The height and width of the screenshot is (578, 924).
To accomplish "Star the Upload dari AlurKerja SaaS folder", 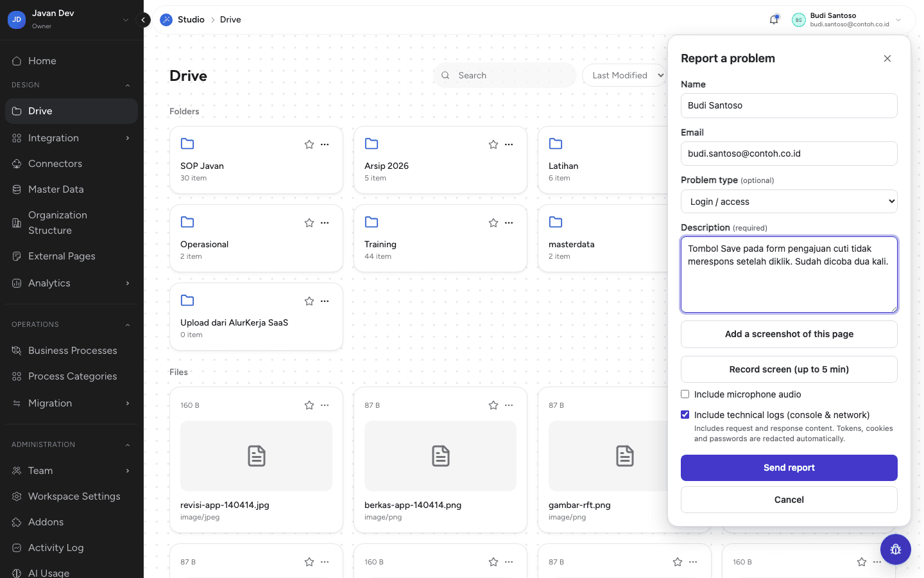I will tap(309, 301).
